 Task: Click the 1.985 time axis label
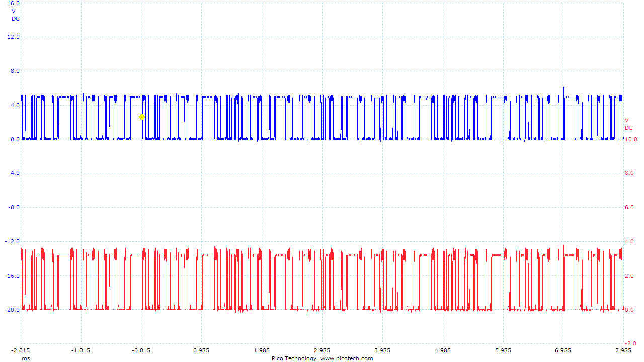262,350
